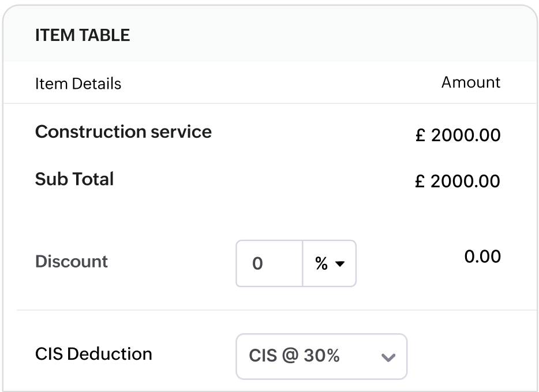Click the Sub Total 2000.00 figure
The image size is (539, 392).
[466, 182]
